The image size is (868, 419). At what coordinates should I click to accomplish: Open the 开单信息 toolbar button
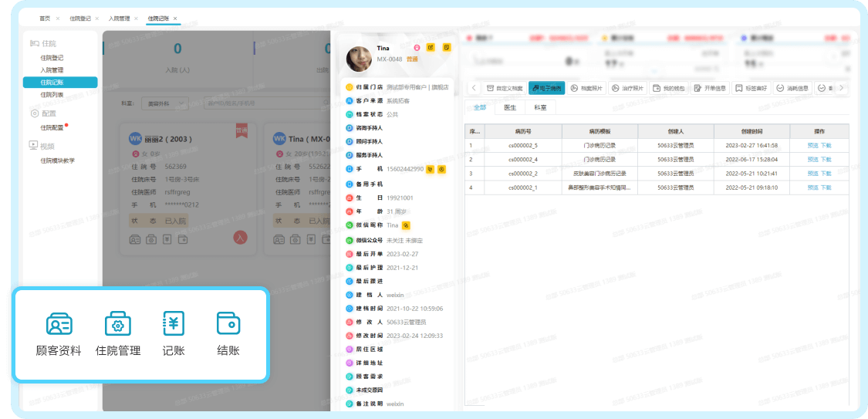711,88
